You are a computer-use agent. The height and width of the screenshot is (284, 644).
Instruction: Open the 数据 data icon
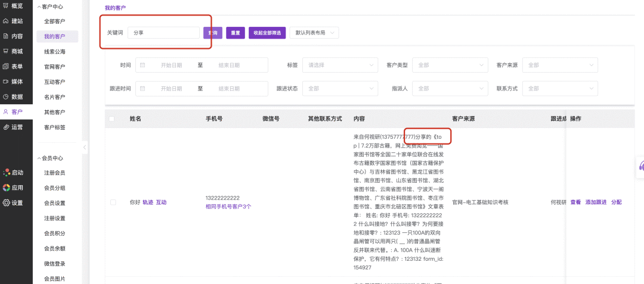click(6, 96)
